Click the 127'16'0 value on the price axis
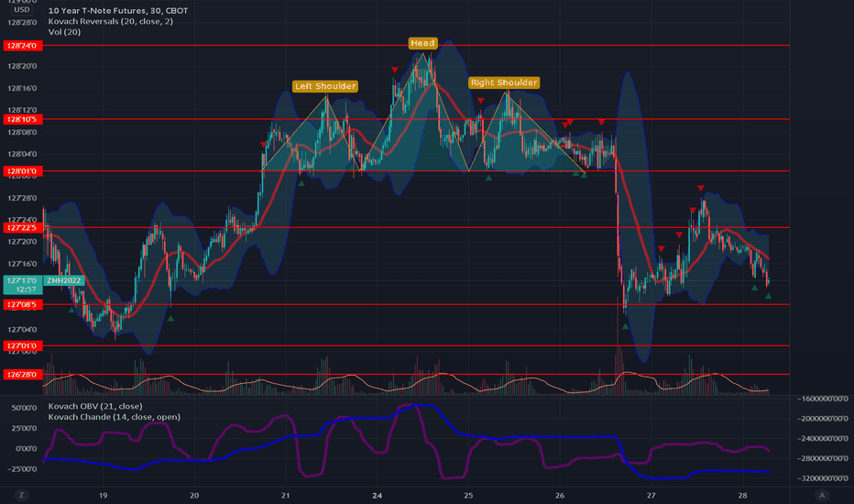 tap(22, 264)
